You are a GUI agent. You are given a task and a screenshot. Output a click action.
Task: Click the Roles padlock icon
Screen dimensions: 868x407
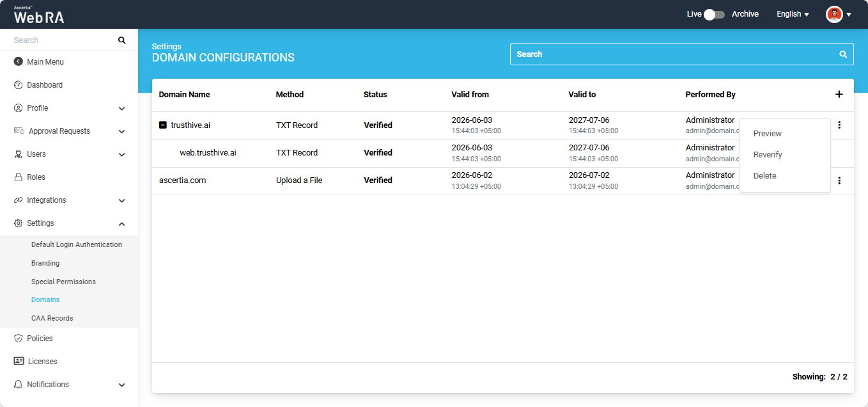(19, 177)
